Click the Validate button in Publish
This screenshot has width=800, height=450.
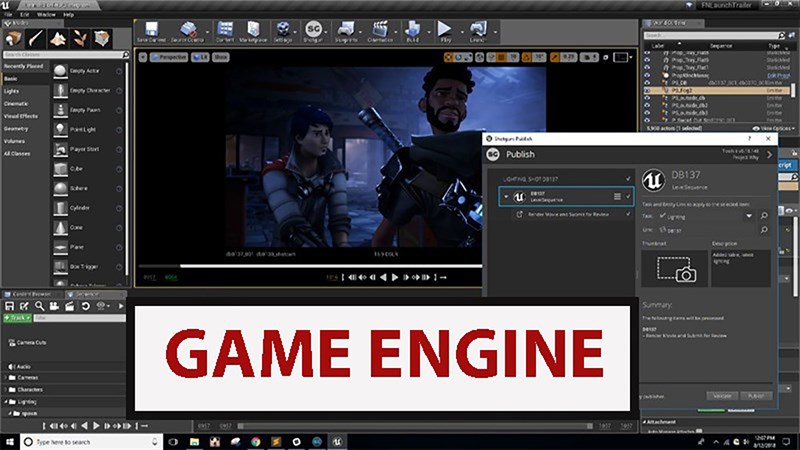[722, 396]
